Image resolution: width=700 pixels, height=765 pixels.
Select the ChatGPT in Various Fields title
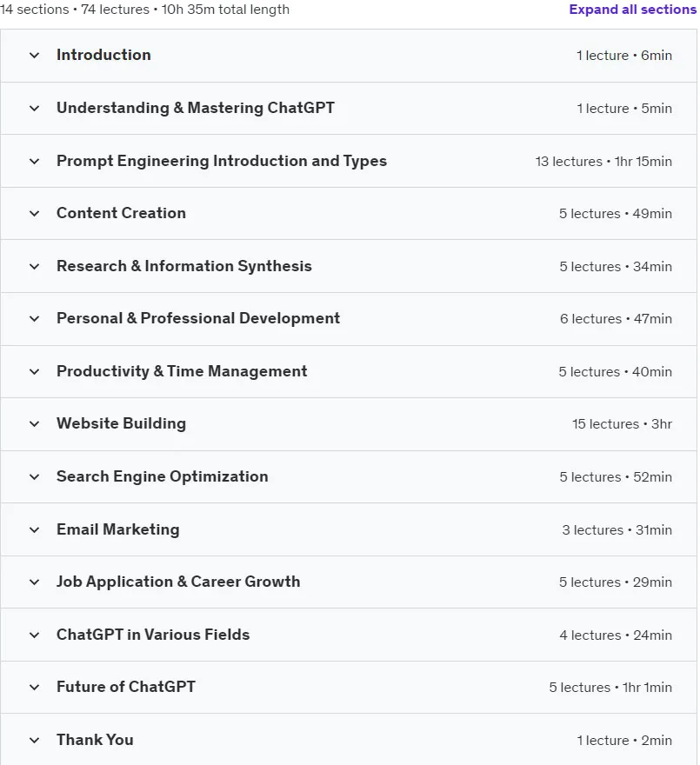click(153, 635)
